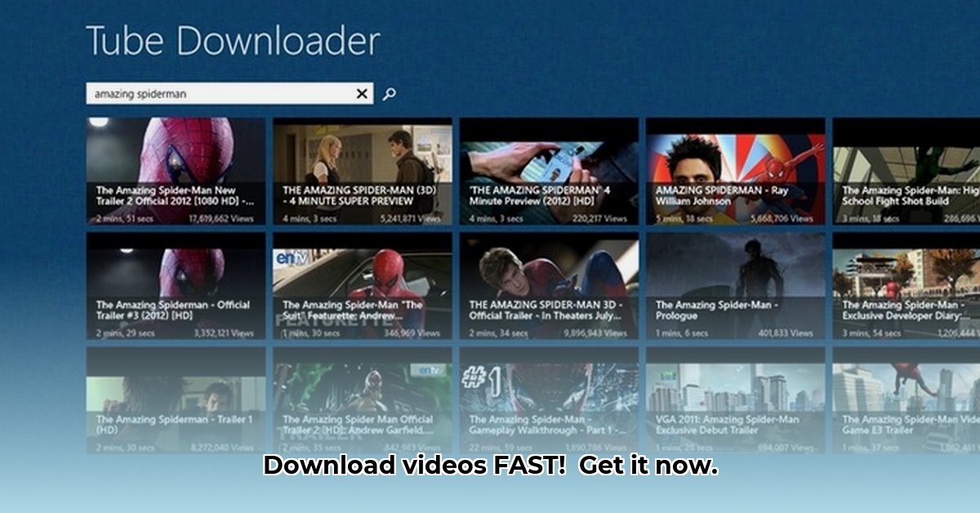Select the Gameplay Walkthrough Part 1 video
Viewport: 980px width, 513px height.
coord(548,400)
